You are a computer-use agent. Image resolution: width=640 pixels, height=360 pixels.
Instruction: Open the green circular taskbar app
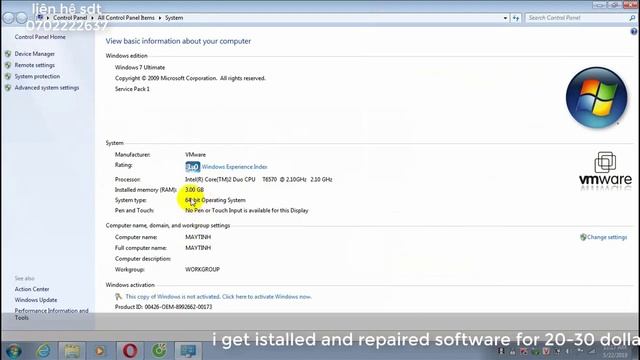(x=159, y=351)
